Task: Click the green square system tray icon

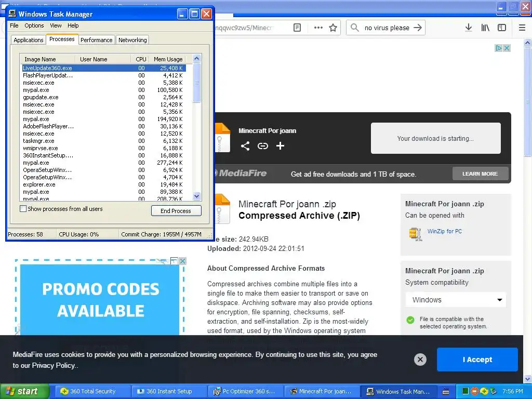Action: coord(465,391)
